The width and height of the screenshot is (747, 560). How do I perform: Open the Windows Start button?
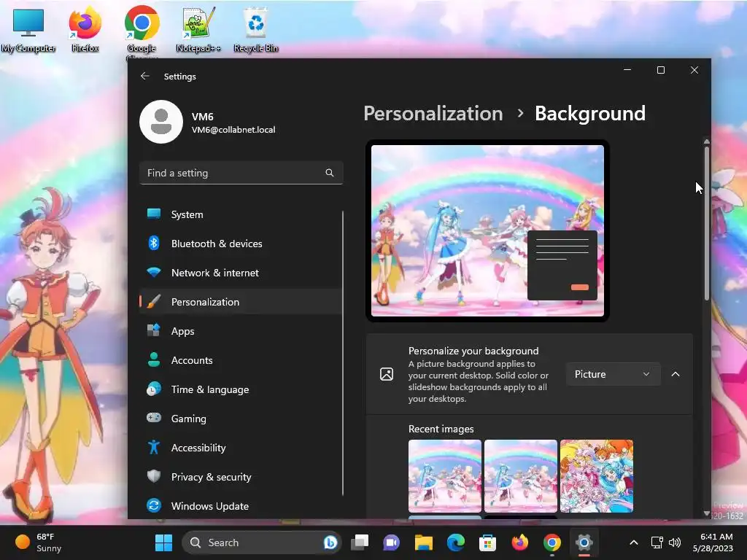coord(164,542)
